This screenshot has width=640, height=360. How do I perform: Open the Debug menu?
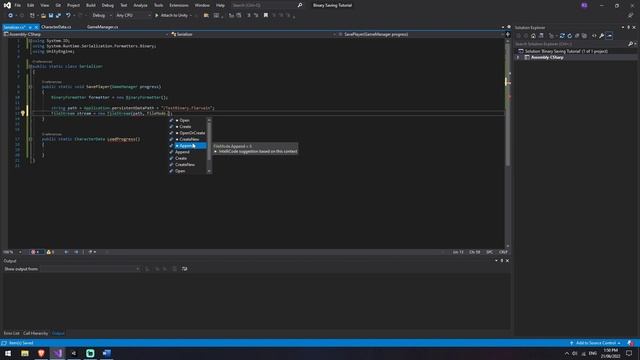pos(108,5)
